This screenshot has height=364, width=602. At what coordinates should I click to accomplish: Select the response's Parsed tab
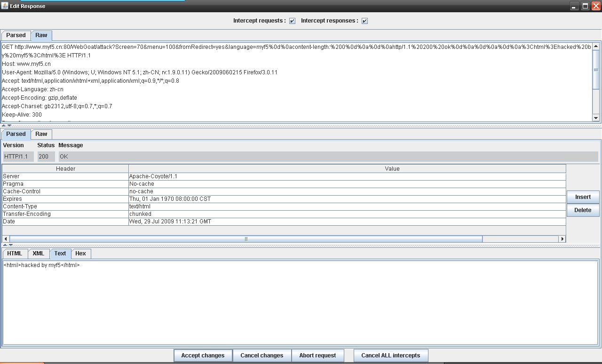click(x=16, y=134)
